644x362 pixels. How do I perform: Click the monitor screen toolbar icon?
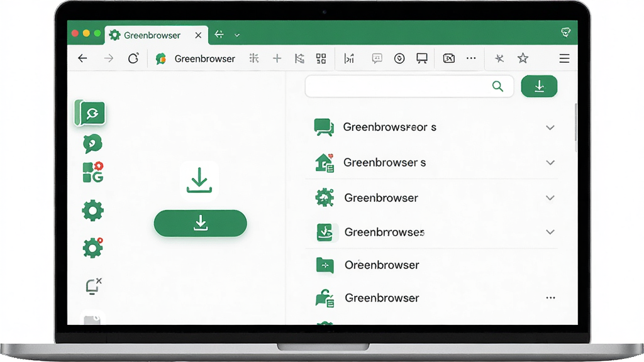[x=422, y=58]
